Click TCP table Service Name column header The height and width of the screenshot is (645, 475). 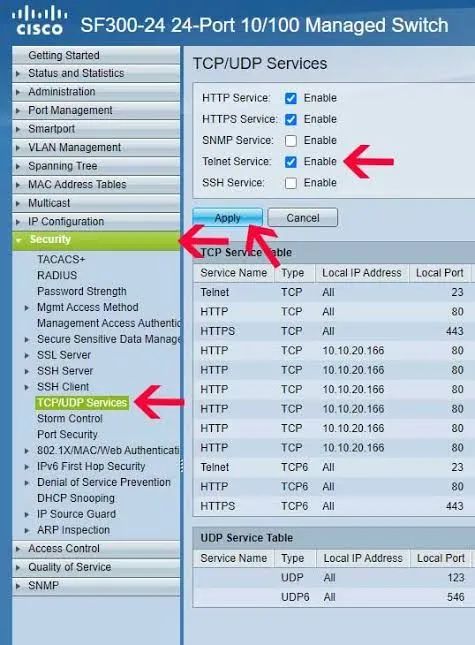[x=234, y=273]
